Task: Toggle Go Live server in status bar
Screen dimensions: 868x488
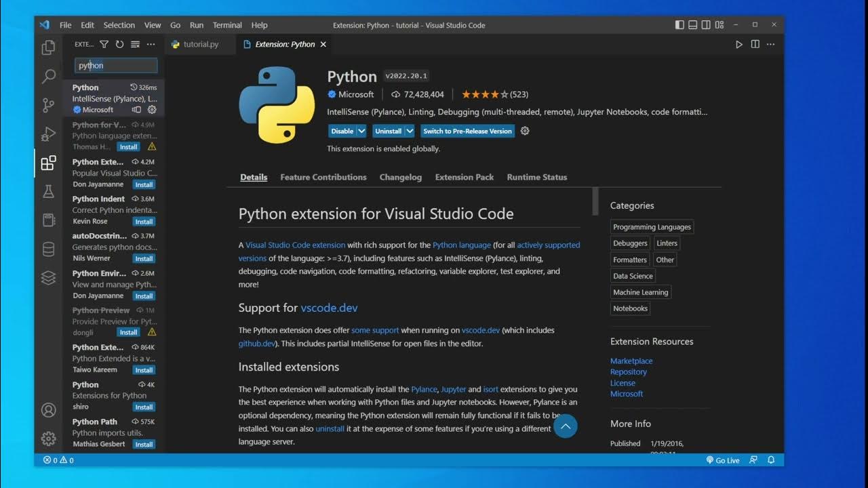Action: (x=723, y=460)
